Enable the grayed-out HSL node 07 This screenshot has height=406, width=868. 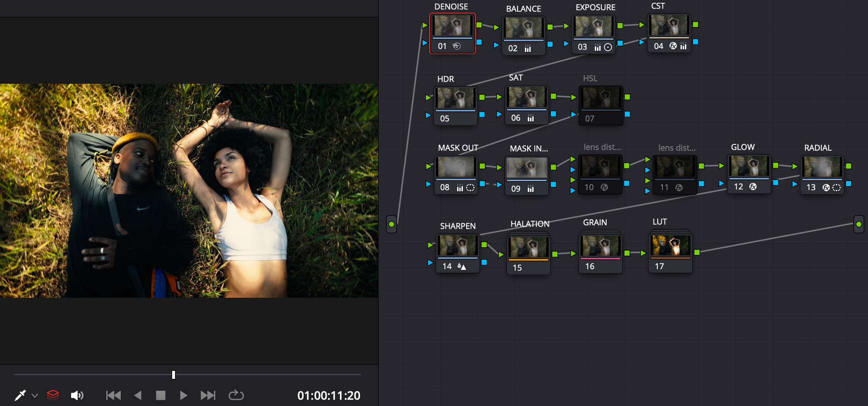point(601,102)
